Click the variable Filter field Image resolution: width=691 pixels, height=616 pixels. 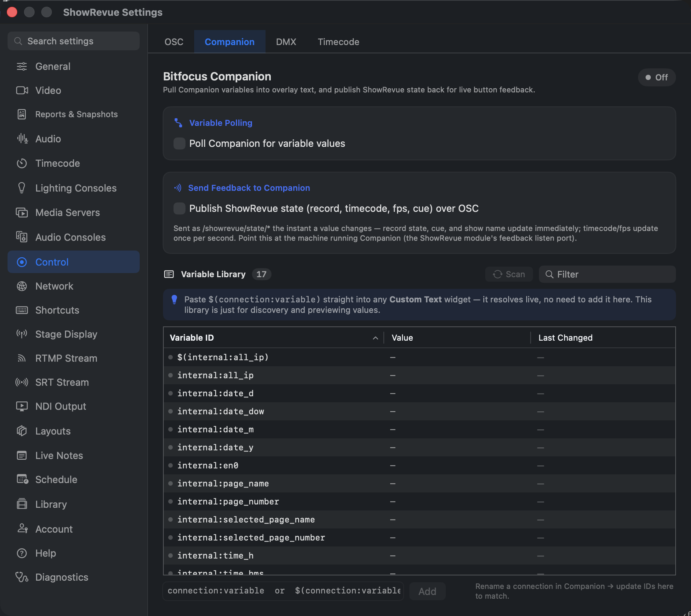click(x=607, y=274)
